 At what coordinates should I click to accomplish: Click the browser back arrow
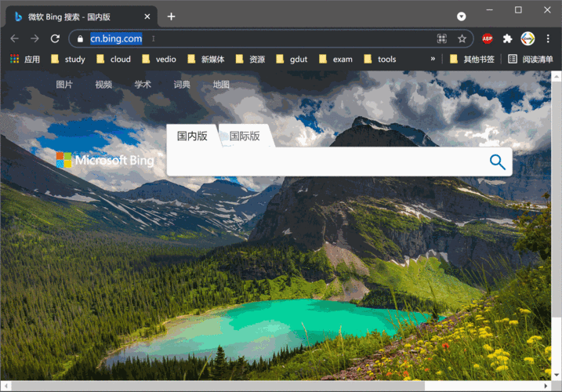tap(14, 38)
